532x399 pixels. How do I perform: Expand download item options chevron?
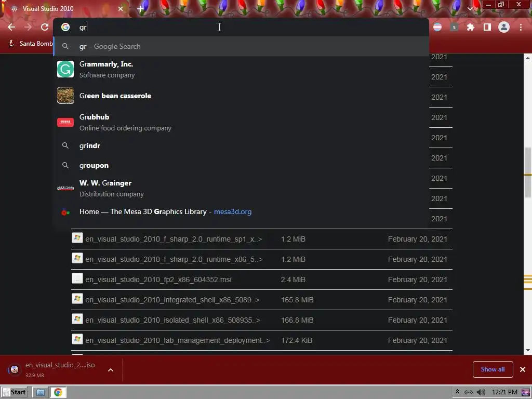click(x=111, y=370)
